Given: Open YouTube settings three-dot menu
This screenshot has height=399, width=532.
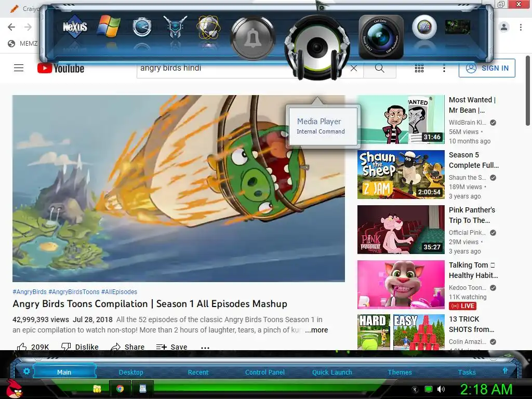Looking at the screenshot, I should 444,69.
